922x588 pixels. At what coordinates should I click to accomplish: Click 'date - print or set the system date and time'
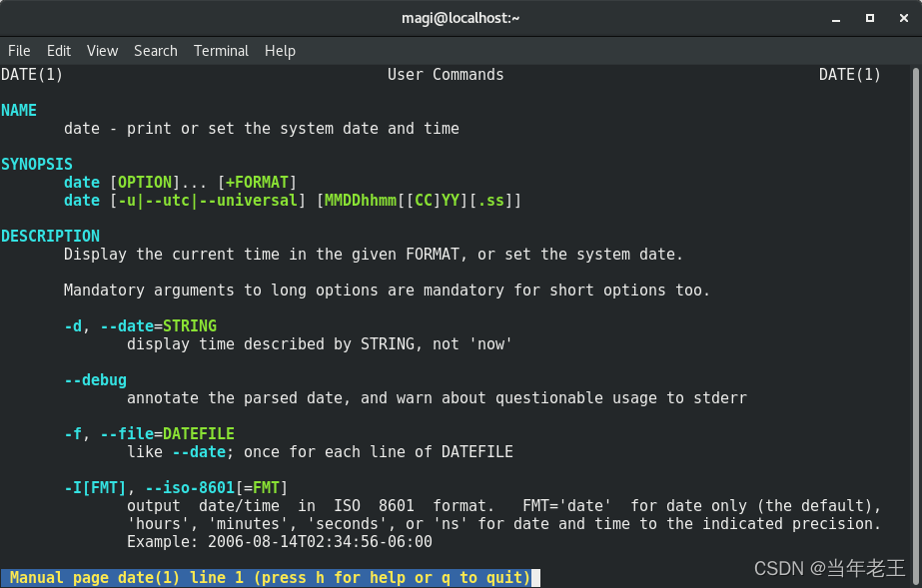point(262,129)
